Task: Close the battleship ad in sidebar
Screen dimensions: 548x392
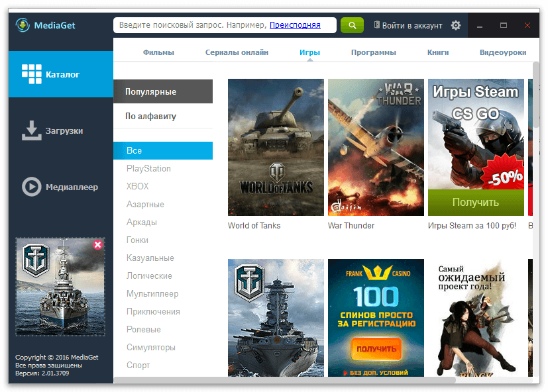Action: coord(97,244)
